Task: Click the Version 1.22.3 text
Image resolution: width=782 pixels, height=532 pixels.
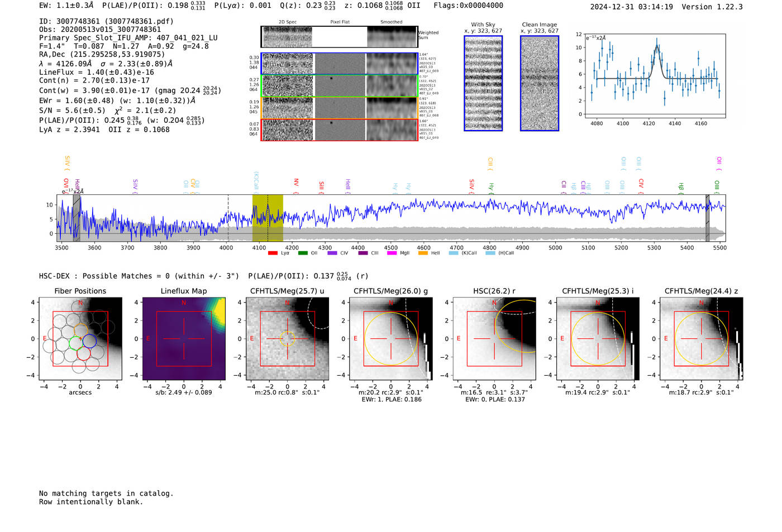Action: click(x=712, y=7)
